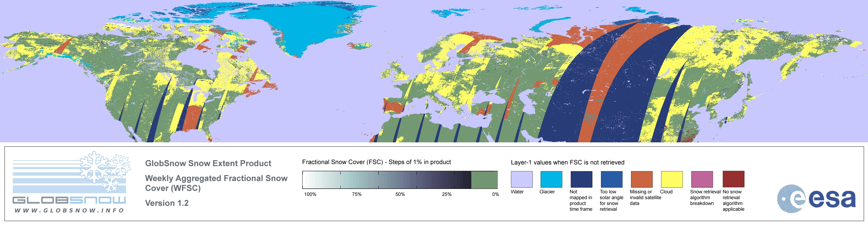Click the 'Version 1.2' text

click(167, 203)
